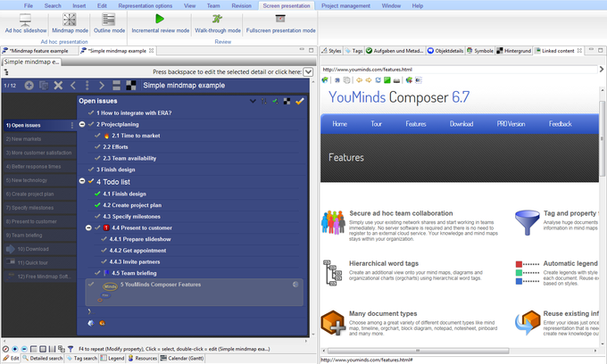Toggle checkmark of 2.3 Team availability
The height and width of the screenshot is (364, 607).
click(97, 158)
